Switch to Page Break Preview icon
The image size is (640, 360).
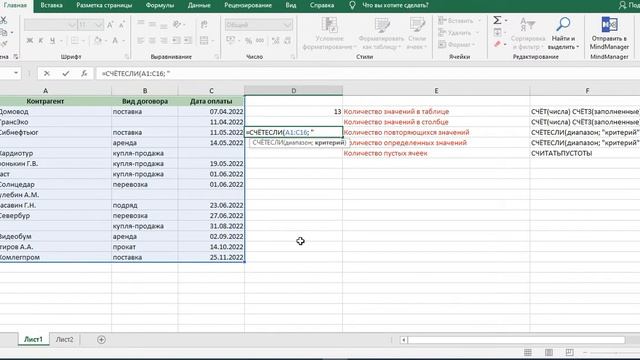(569, 352)
